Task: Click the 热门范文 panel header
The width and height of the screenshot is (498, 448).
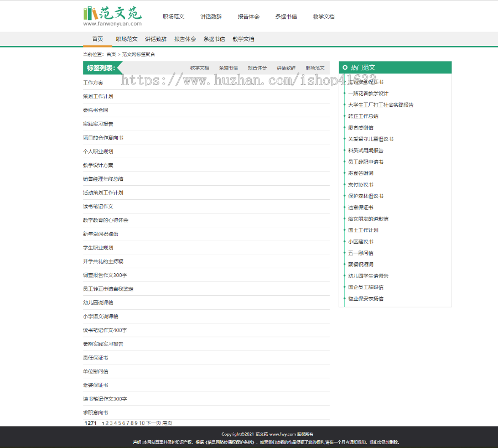Action: coord(395,67)
